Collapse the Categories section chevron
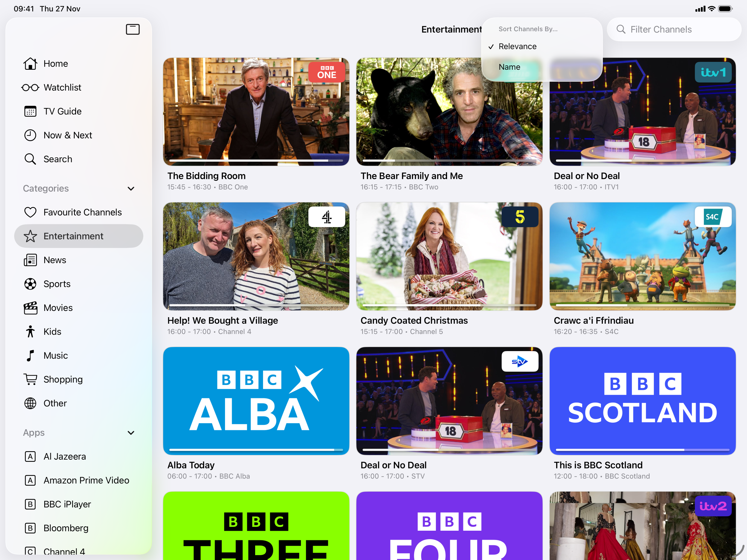Screen dimensions: 747x560 [x=131, y=188]
